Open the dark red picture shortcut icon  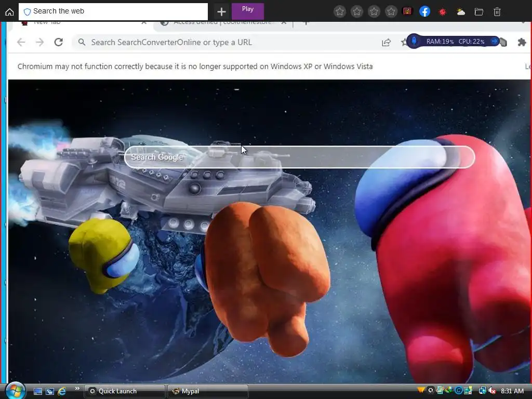[x=407, y=11]
